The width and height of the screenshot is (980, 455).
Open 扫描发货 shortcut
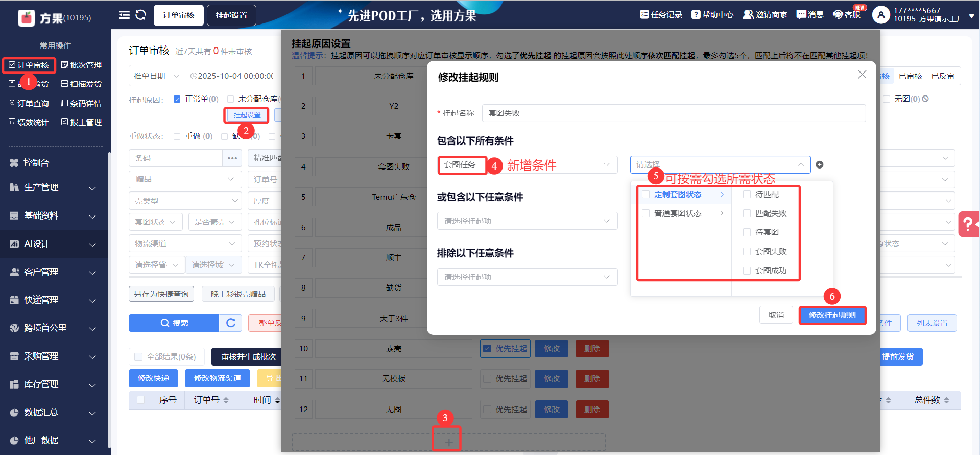pyautogui.click(x=81, y=84)
